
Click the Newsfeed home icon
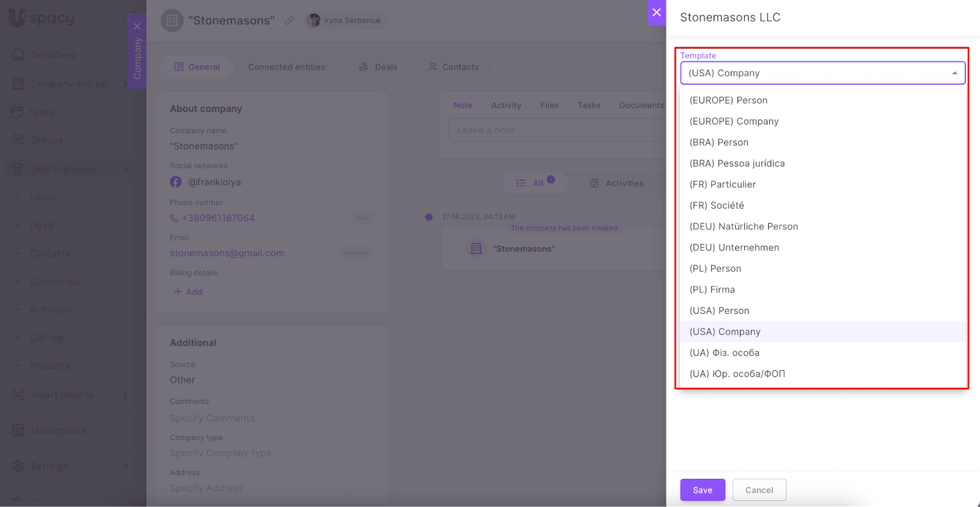[x=18, y=55]
